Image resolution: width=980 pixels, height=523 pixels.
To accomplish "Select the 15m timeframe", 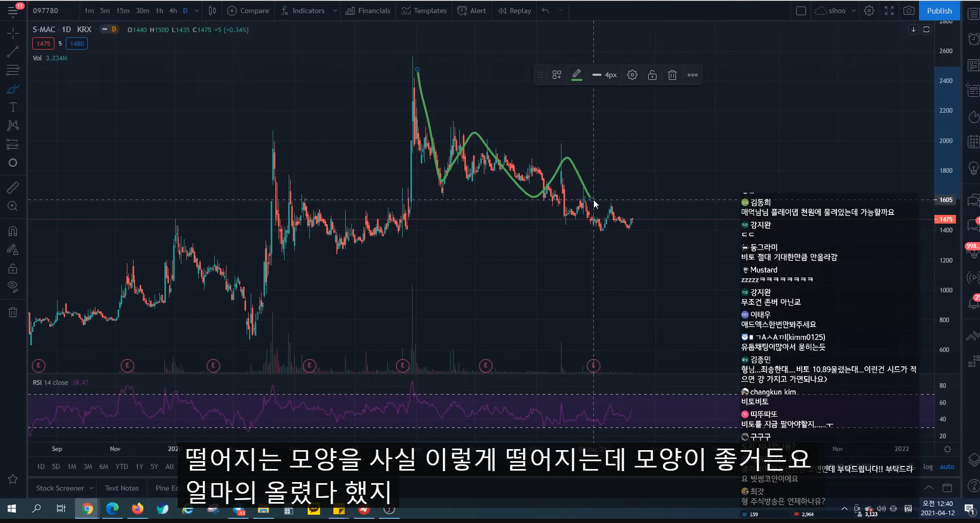I will click(x=123, y=10).
